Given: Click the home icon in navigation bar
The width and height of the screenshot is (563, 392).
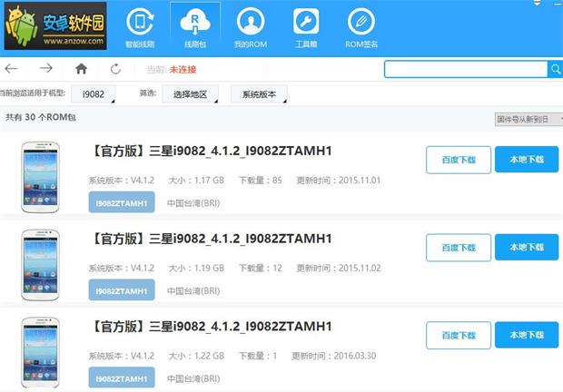Looking at the screenshot, I should (x=82, y=69).
